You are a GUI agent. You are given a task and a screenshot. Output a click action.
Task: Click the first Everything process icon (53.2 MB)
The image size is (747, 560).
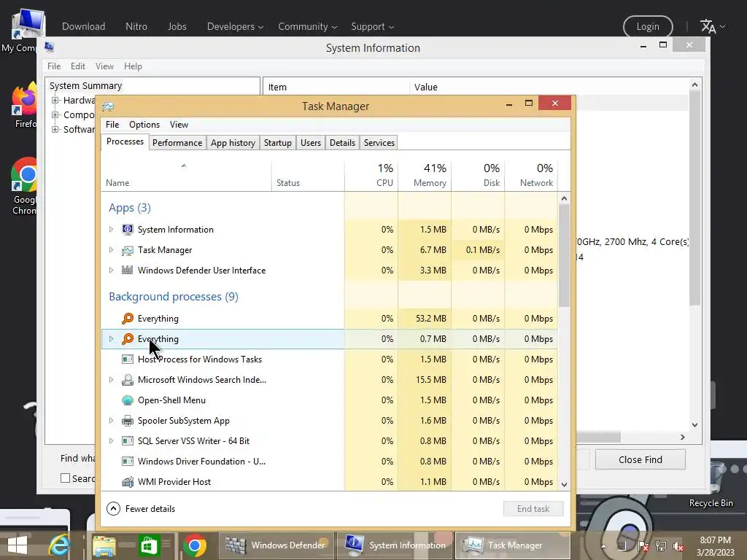click(127, 319)
